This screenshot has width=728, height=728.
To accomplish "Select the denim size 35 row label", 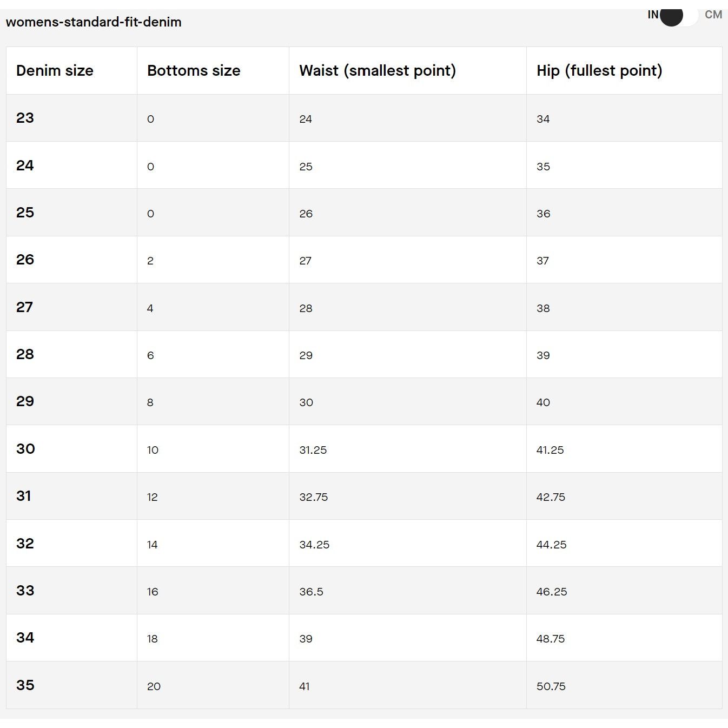I will (x=25, y=685).
